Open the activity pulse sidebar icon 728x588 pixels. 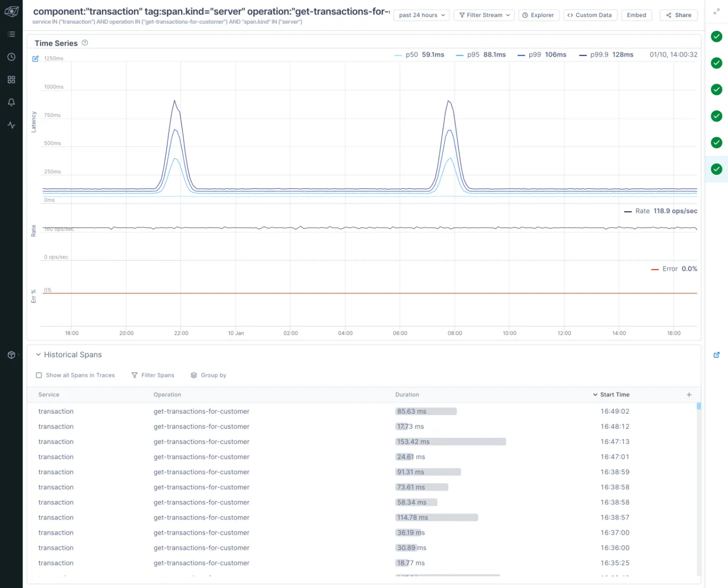11,125
